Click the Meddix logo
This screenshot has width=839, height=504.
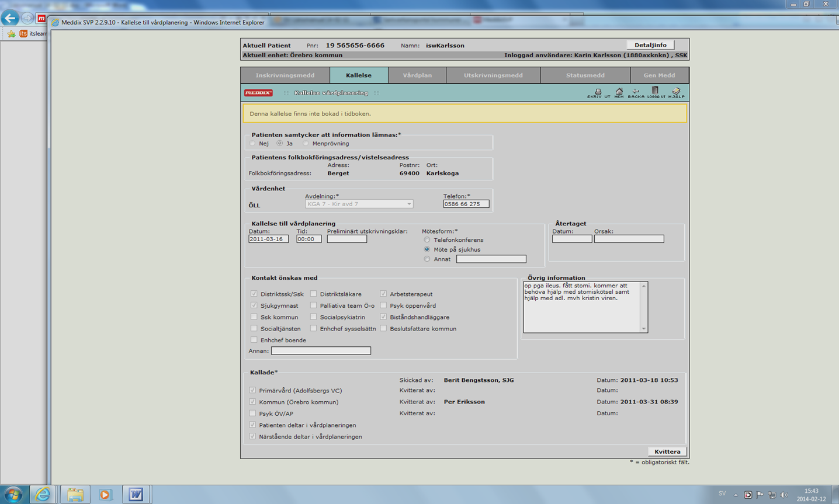point(258,93)
